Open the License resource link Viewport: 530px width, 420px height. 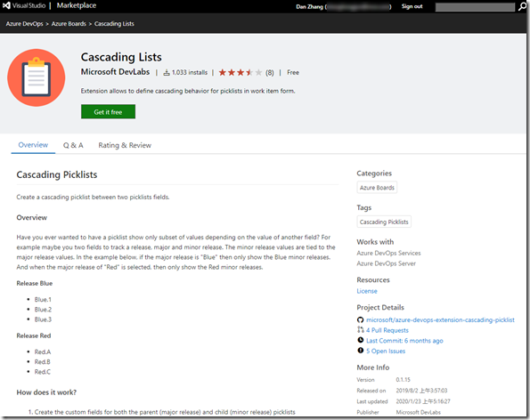pyautogui.click(x=367, y=291)
